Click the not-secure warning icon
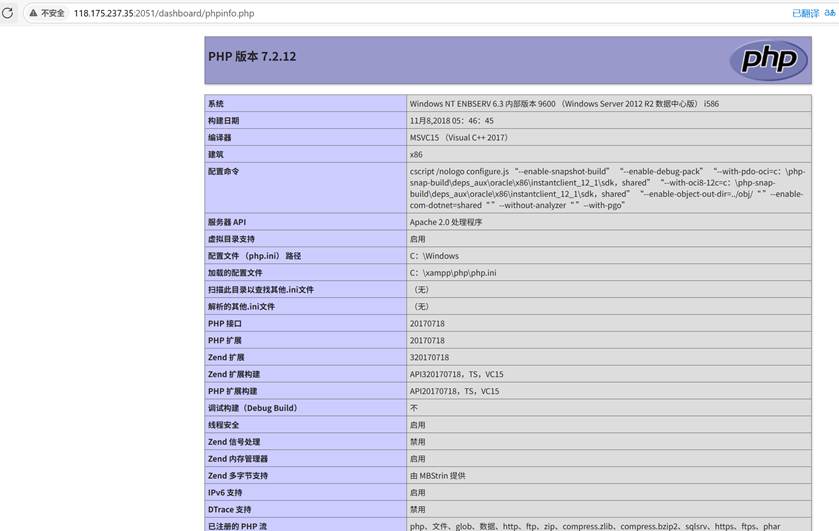Viewport: 839px width, 531px height. pyautogui.click(x=33, y=13)
